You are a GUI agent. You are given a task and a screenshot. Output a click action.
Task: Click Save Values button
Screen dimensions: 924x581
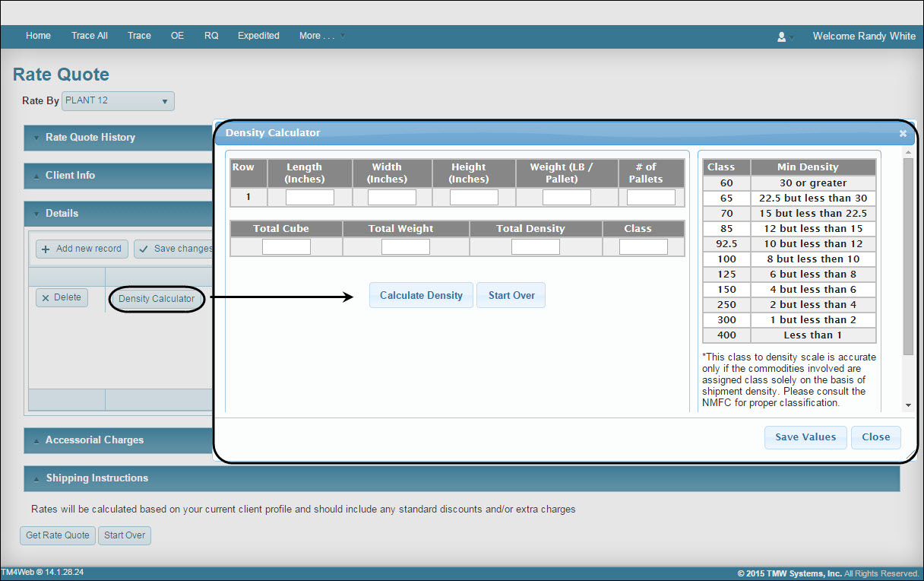tap(805, 437)
